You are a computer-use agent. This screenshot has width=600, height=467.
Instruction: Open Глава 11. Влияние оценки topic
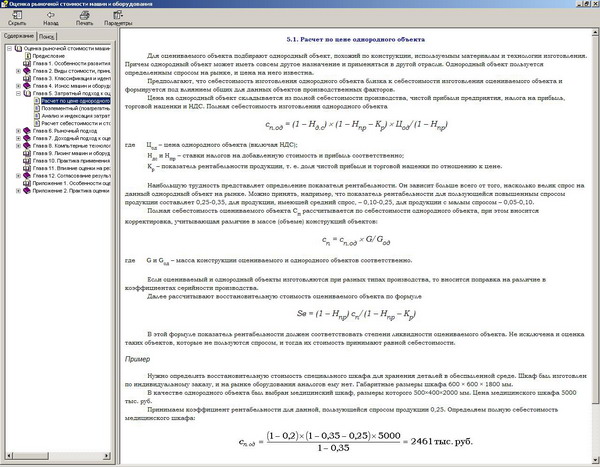click(x=72, y=168)
